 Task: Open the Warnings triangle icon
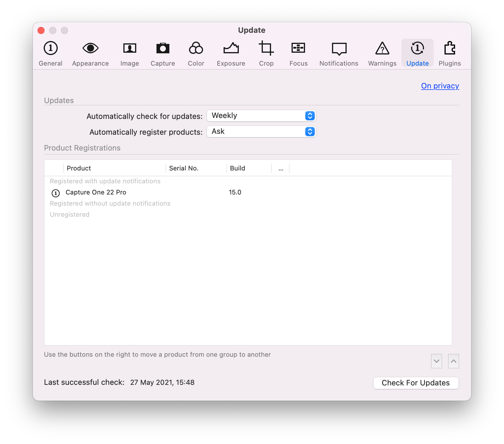coord(382,48)
